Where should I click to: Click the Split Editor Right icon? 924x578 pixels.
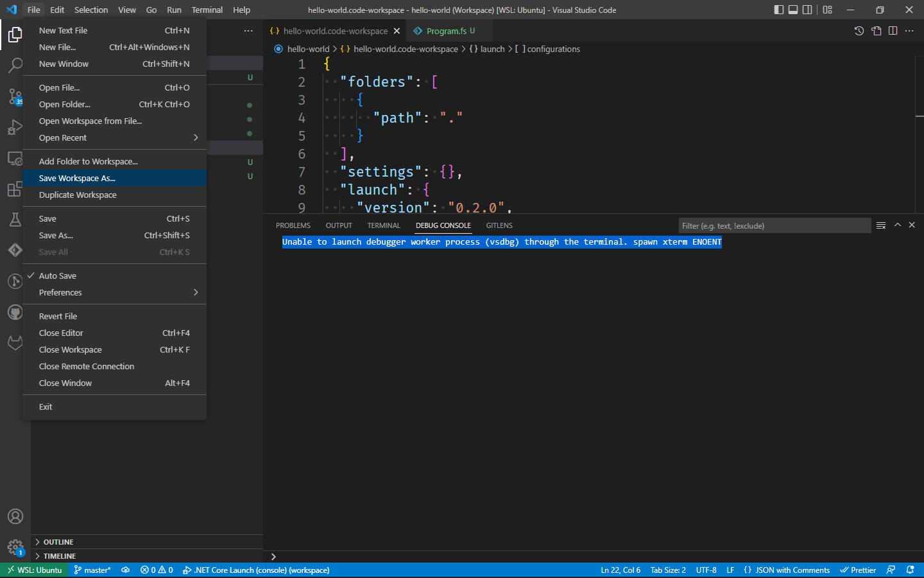click(893, 31)
